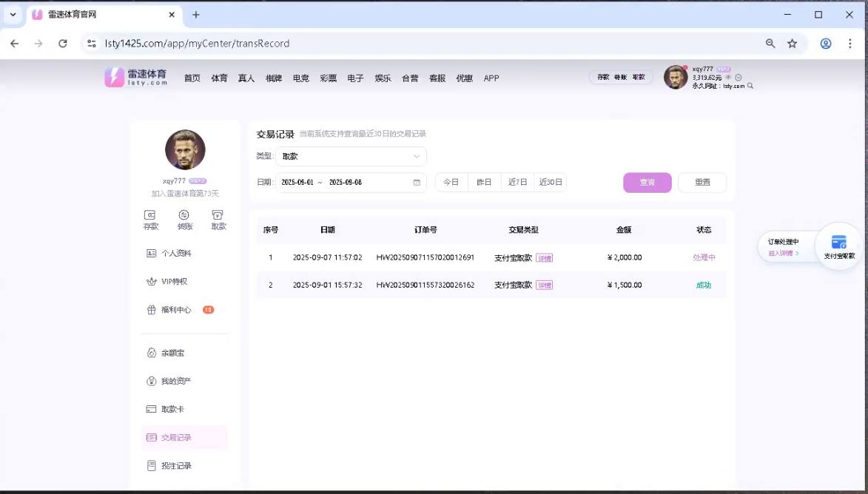The width and height of the screenshot is (868, 494).
Task: Select the 今日 quick date filter
Action: click(x=451, y=183)
